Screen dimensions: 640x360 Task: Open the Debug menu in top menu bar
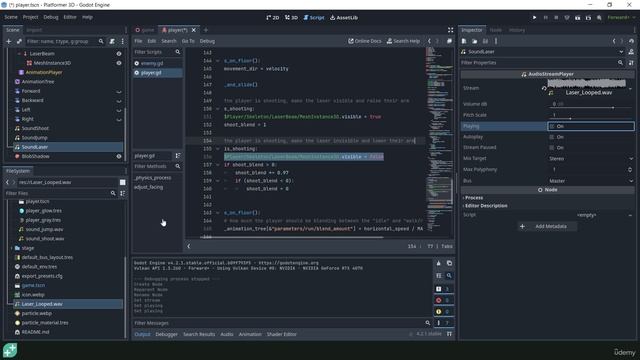coord(51,17)
